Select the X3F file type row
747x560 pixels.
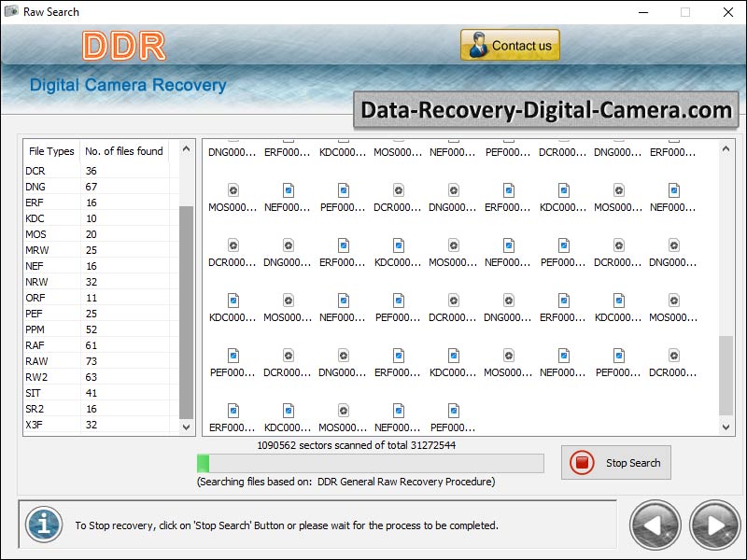(x=35, y=425)
